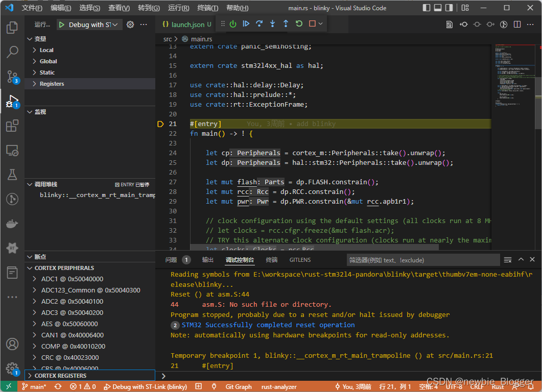This screenshot has height=392, width=542.
Task: Open editor More Actions ellipsis
Action: 530,24
